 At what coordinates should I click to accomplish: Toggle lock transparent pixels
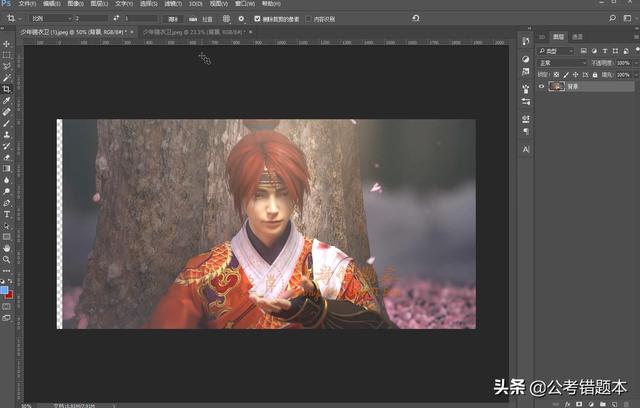556,75
